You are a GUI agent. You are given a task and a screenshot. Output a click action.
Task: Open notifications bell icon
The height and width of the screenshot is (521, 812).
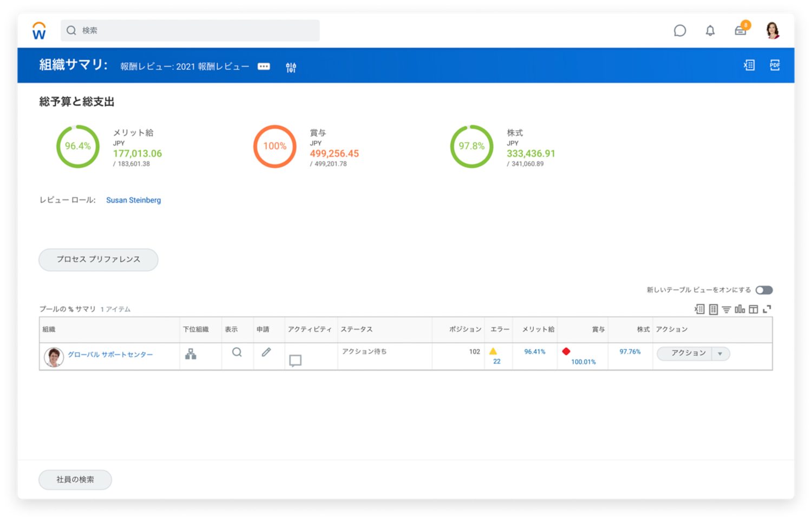710,31
